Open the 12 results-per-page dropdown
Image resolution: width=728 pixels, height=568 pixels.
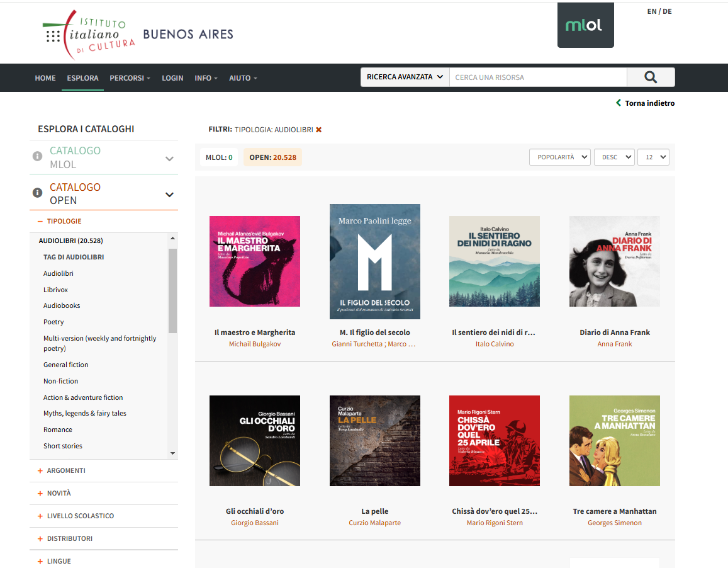(653, 157)
